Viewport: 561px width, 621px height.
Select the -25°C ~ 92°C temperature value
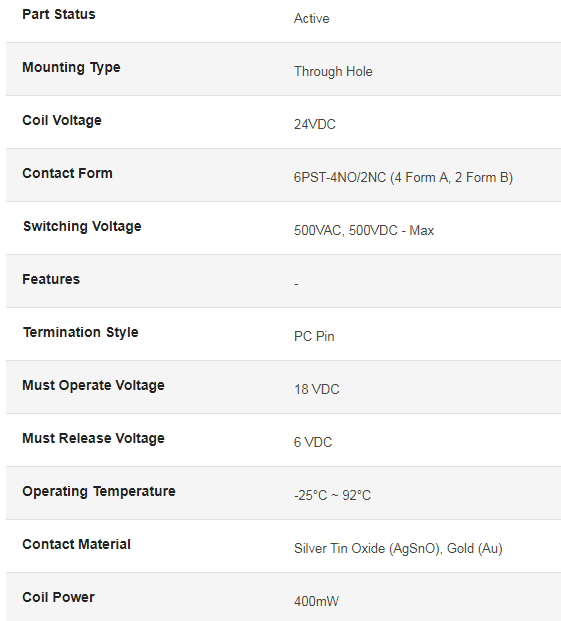click(332, 495)
